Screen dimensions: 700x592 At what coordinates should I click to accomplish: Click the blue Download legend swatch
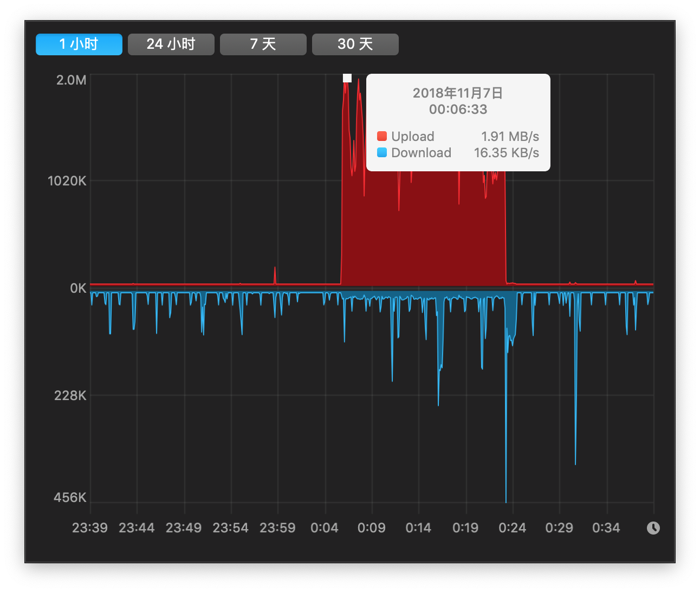click(x=382, y=152)
